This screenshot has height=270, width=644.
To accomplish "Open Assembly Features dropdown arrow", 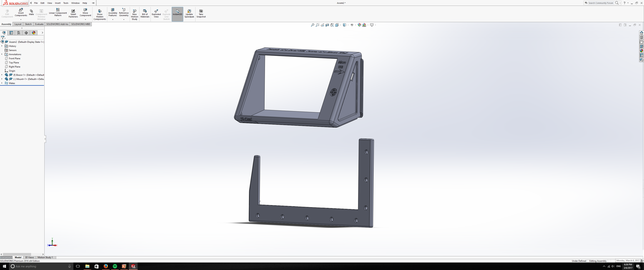I will tap(113, 19).
